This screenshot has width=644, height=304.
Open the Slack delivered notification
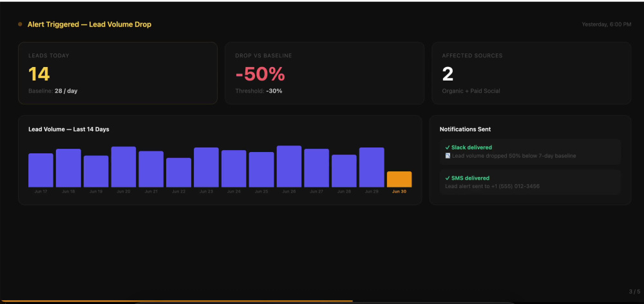530,151
